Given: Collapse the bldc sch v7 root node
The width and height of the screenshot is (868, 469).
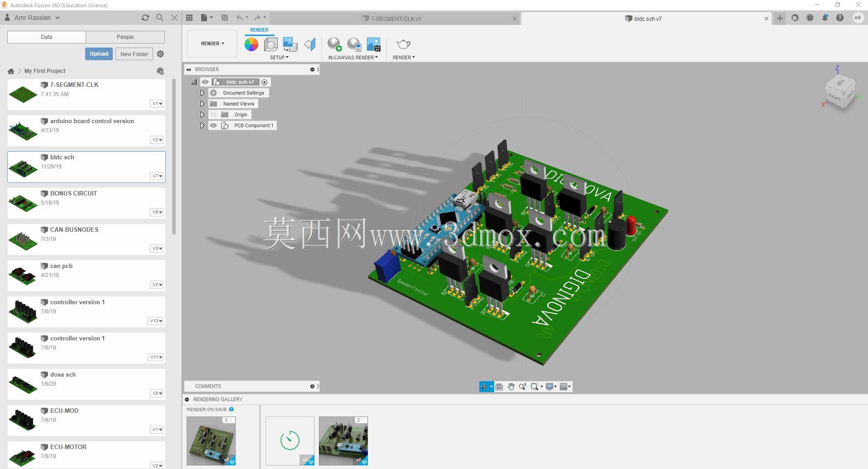Looking at the screenshot, I should tap(194, 82).
